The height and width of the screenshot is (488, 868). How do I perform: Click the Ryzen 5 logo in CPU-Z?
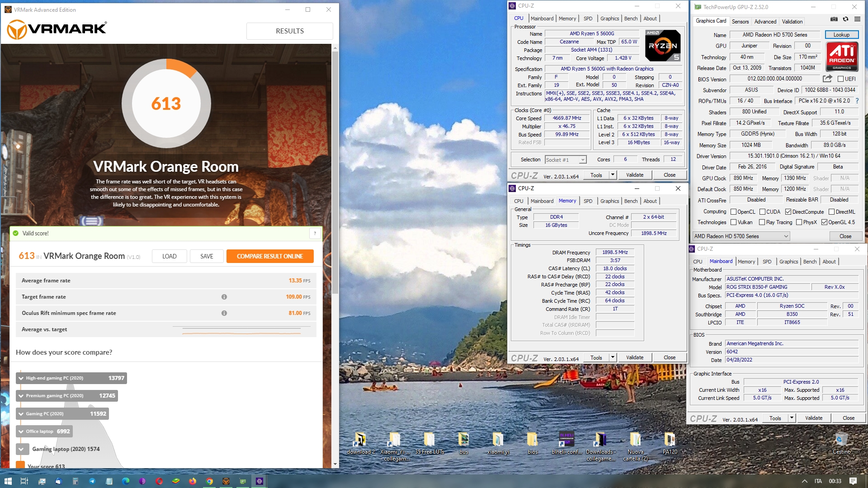(x=663, y=46)
